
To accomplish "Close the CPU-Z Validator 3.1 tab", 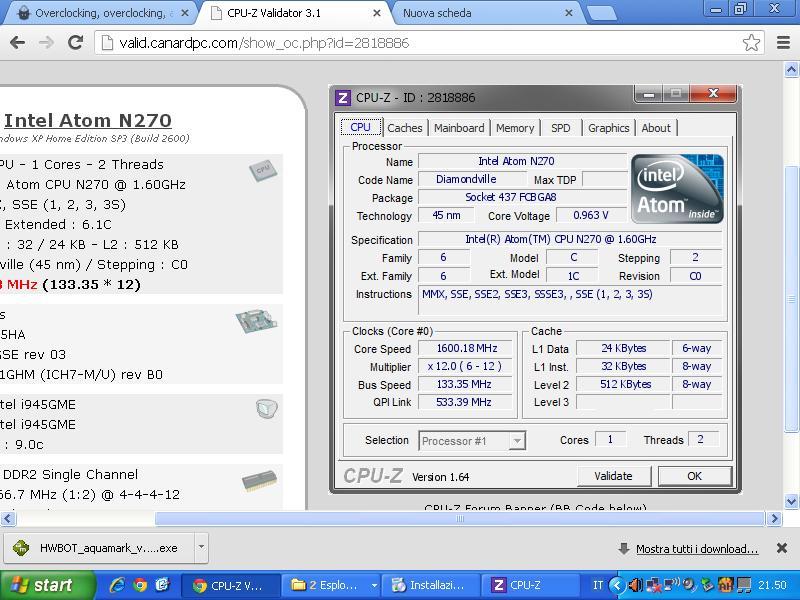I will [x=377, y=13].
